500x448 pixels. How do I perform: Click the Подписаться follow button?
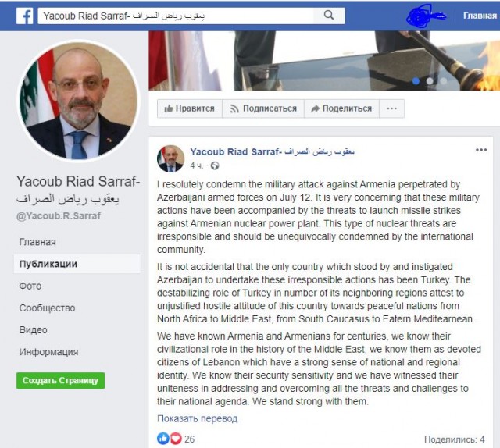(263, 108)
